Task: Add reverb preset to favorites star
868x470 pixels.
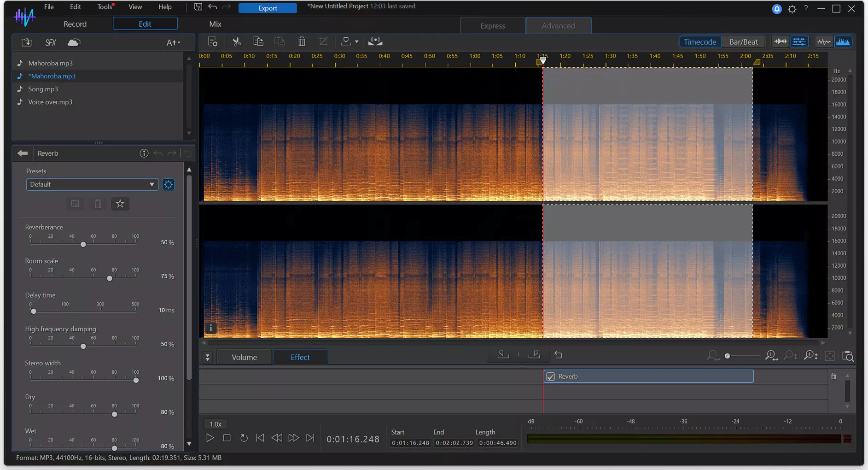Action: 120,204
